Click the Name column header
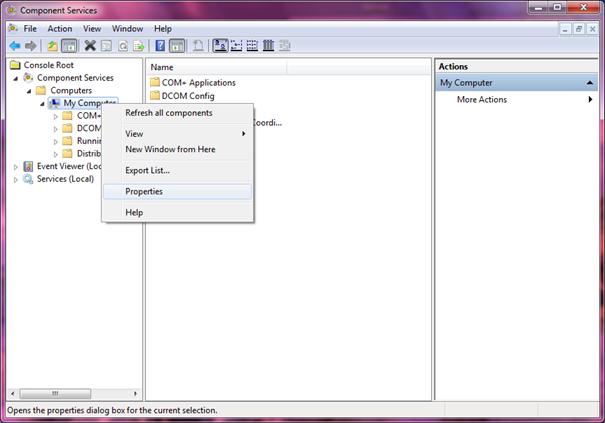The image size is (605, 423). pos(162,67)
